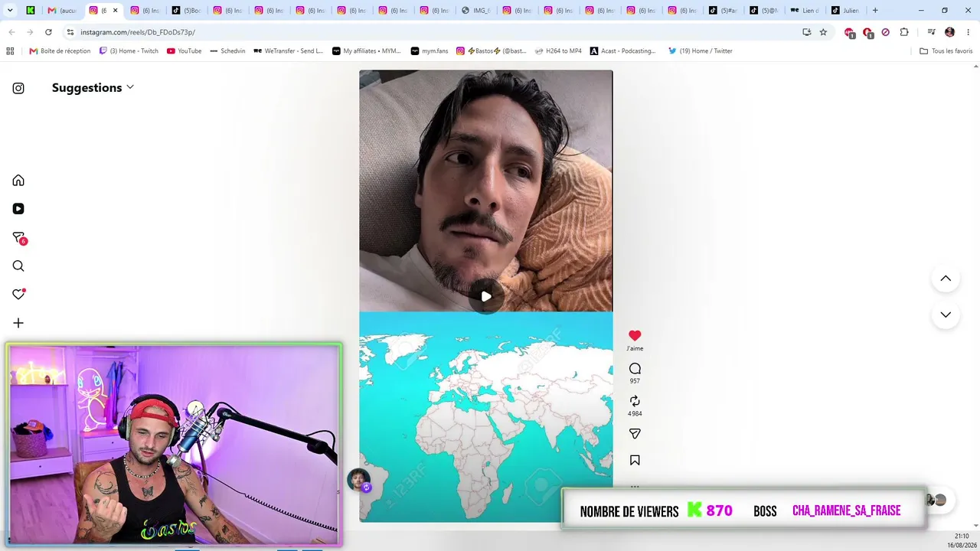
Task: Open WeTransfer - Send bookmark
Action: (x=288, y=51)
